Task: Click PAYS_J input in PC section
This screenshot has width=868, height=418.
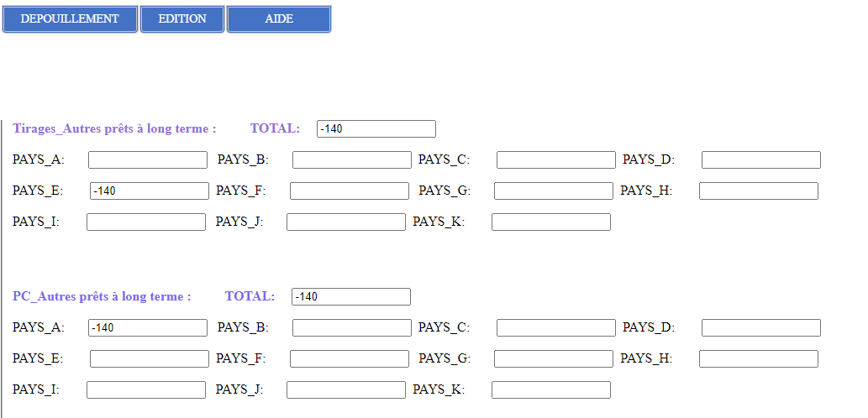Action: 346,390
